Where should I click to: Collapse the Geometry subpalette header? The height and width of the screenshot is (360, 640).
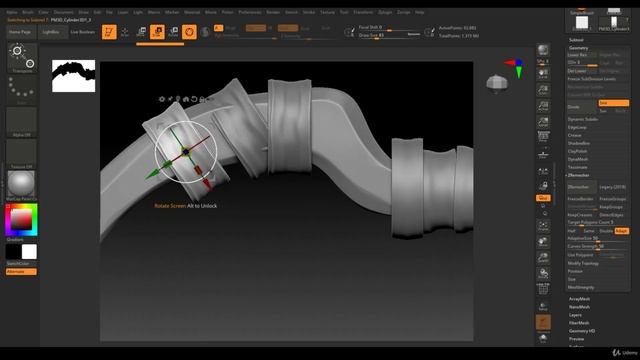click(578, 48)
